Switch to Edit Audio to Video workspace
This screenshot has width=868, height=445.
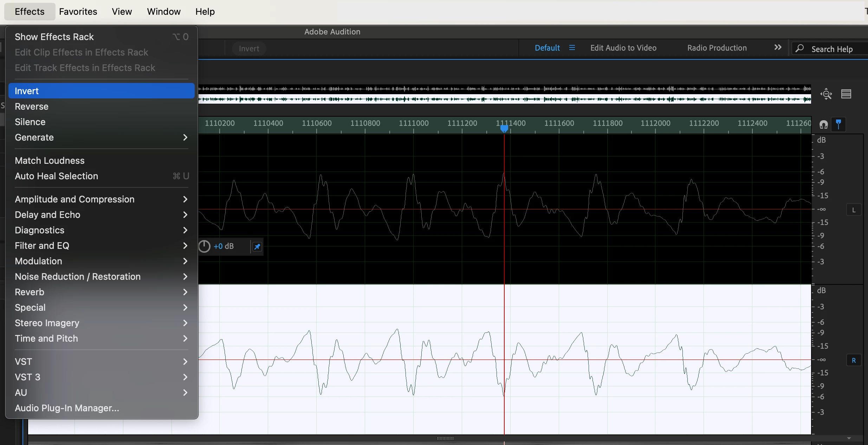point(623,48)
